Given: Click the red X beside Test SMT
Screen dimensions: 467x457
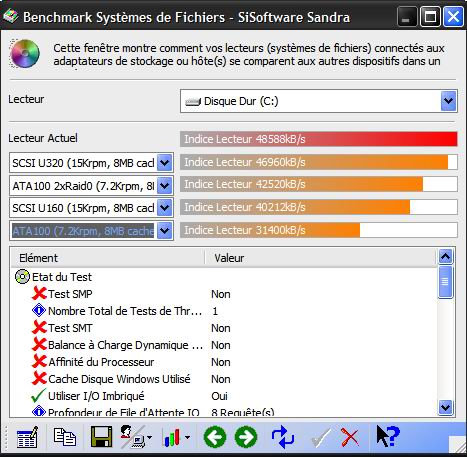Looking at the screenshot, I should click(39, 328).
